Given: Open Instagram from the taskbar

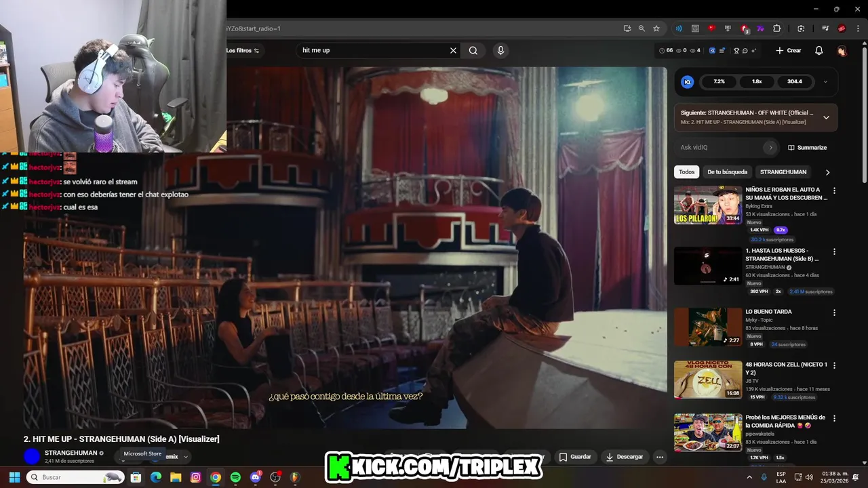Looking at the screenshot, I should 195,477.
